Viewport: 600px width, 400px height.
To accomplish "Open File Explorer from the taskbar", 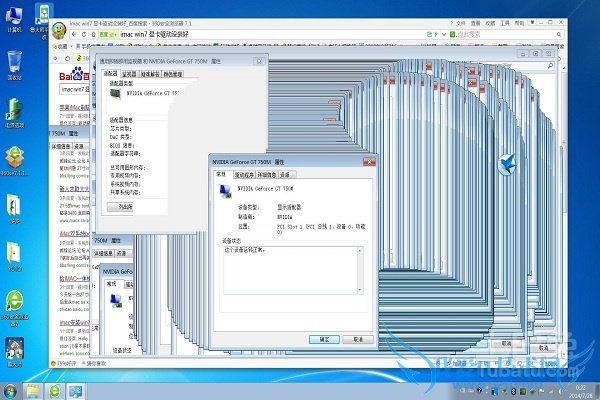I will 33,391.
